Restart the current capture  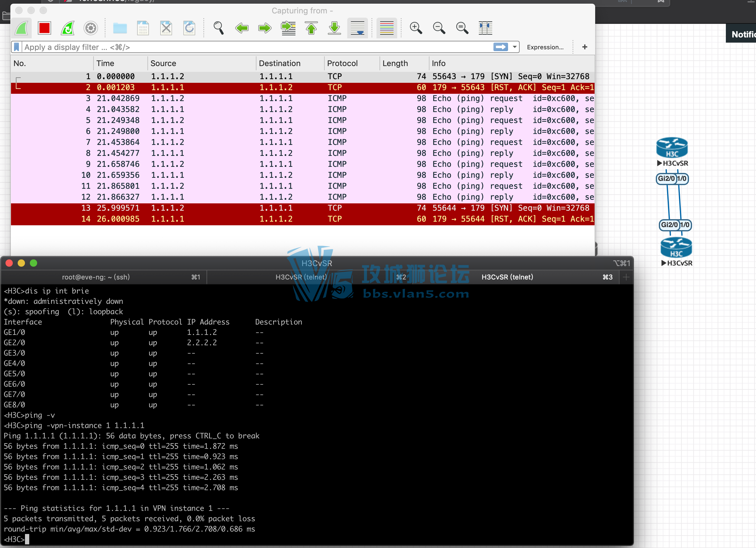click(68, 28)
